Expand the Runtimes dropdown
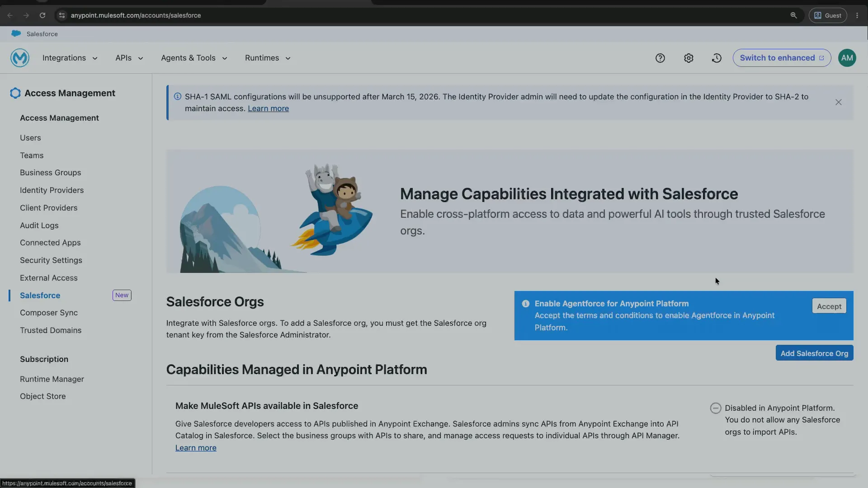Screen dimensions: 868x488 pyautogui.click(x=268, y=58)
